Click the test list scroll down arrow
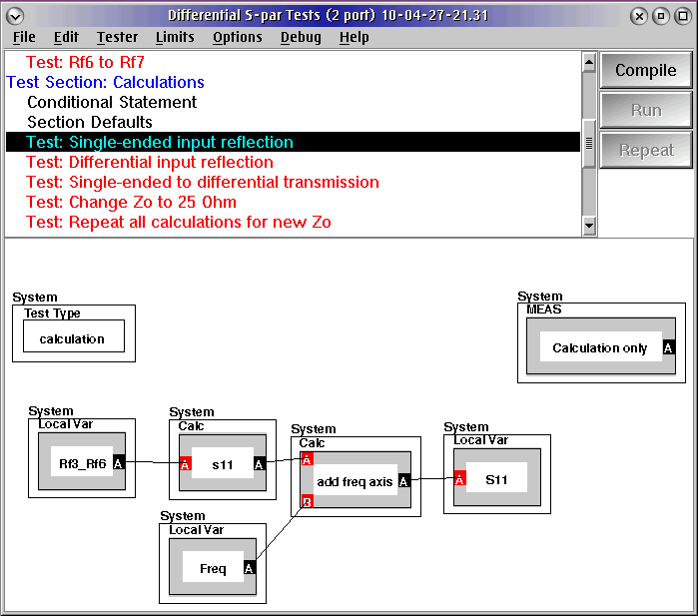The width and height of the screenshot is (698, 616). click(x=589, y=226)
